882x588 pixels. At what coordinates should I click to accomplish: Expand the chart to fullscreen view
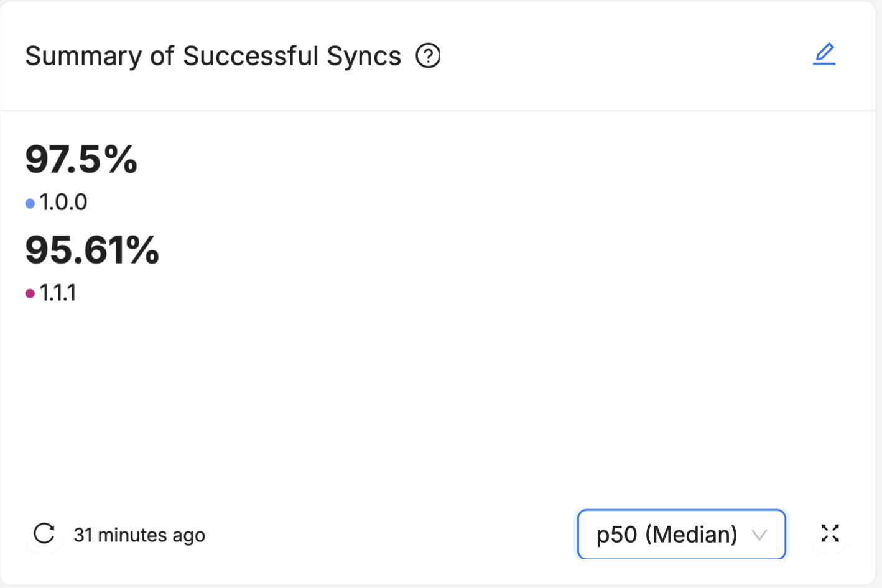[x=830, y=533]
